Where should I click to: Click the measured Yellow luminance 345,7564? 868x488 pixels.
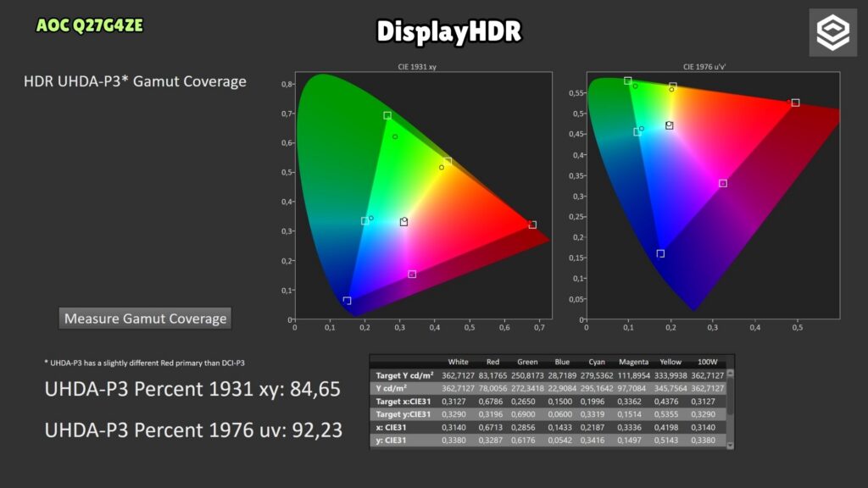click(x=670, y=388)
